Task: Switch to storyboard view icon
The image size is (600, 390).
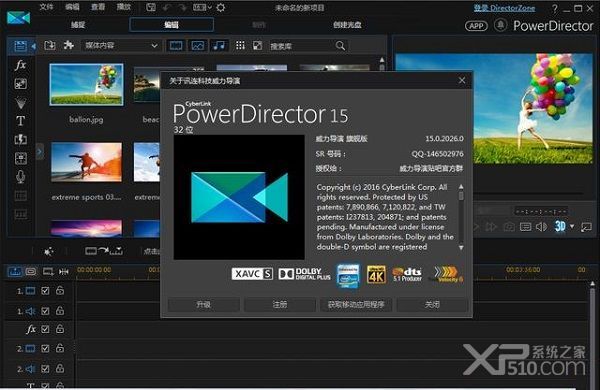Action: point(31,272)
